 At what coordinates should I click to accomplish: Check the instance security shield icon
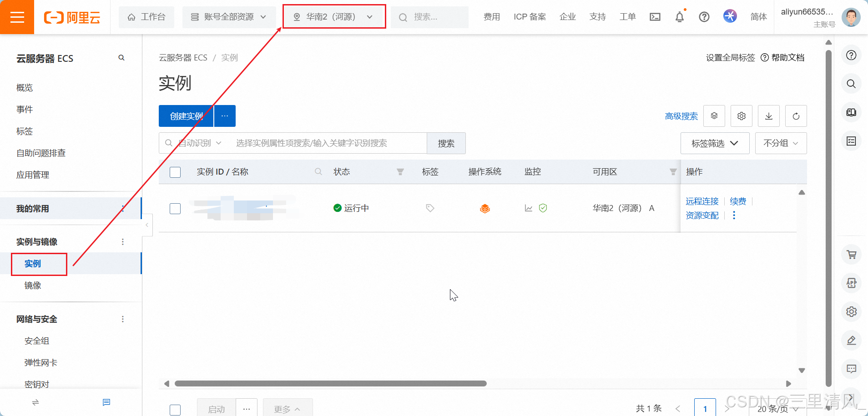pyautogui.click(x=543, y=208)
